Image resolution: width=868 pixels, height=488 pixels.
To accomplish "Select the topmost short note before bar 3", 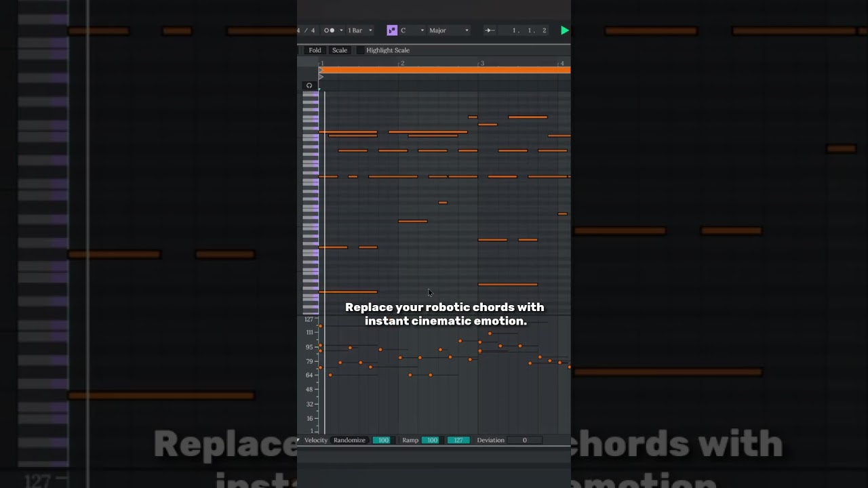I will [473, 117].
